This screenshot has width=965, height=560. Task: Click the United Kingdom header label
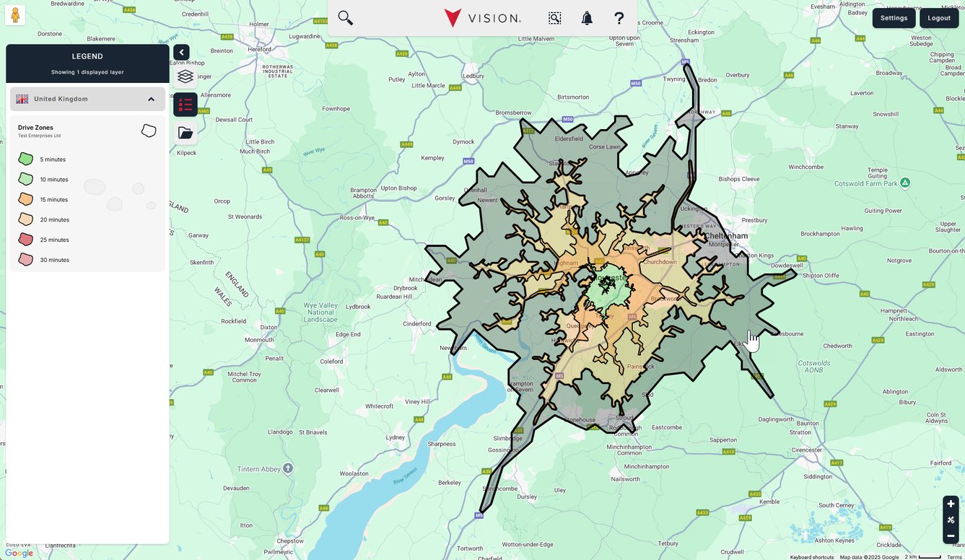[61, 99]
